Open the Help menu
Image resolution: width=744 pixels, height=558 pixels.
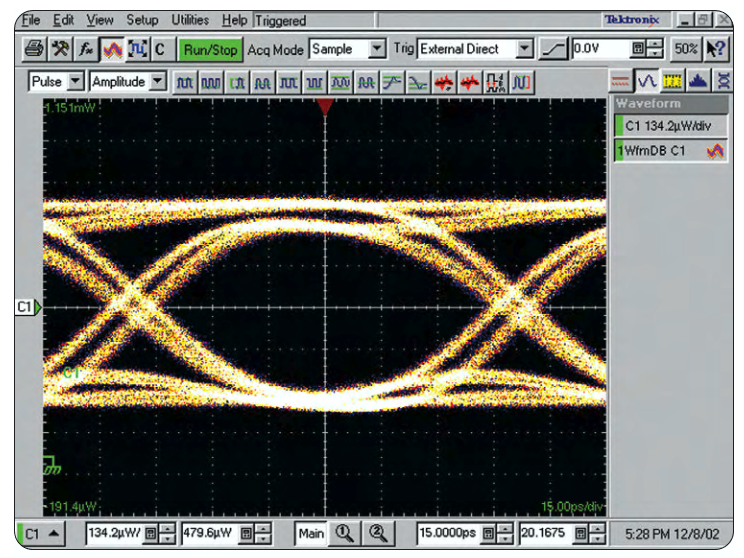(x=234, y=20)
